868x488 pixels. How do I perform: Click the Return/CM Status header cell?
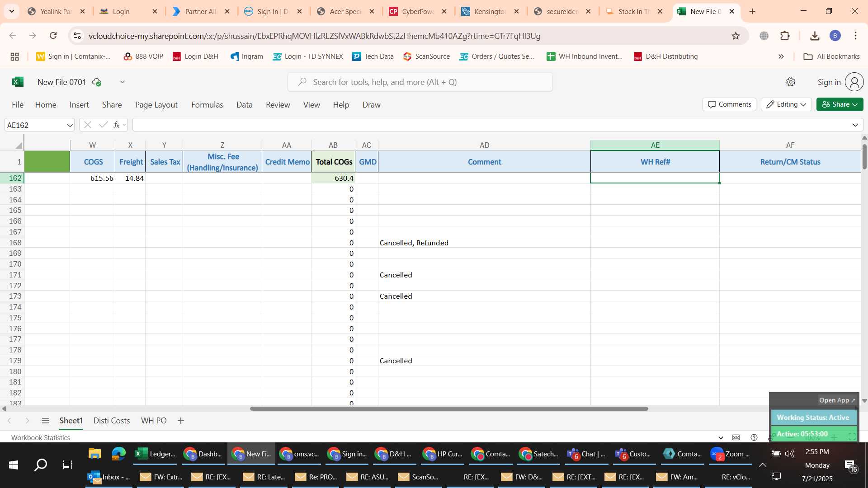pos(790,162)
